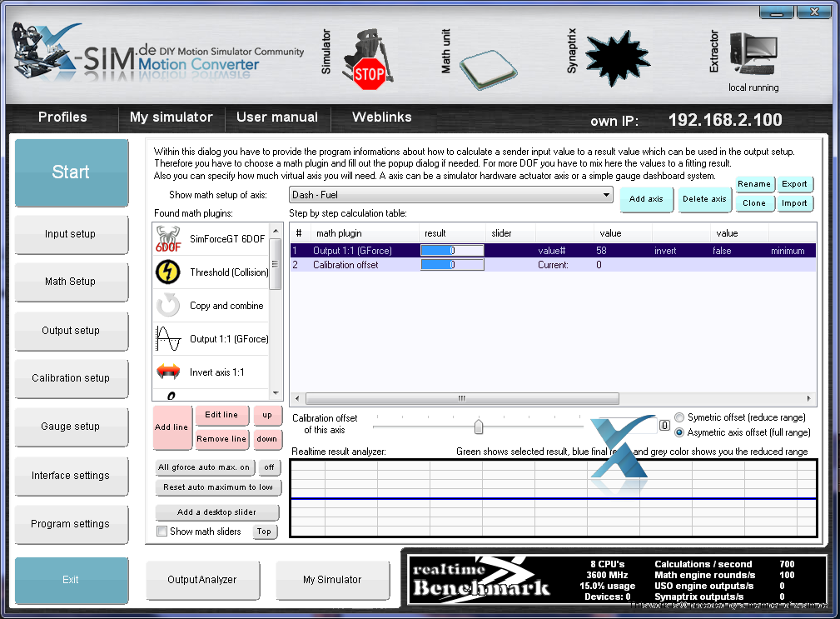This screenshot has height=619, width=840.
Task: Select the SimForceGT 6DOF plugin icon
Action: [x=169, y=239]
